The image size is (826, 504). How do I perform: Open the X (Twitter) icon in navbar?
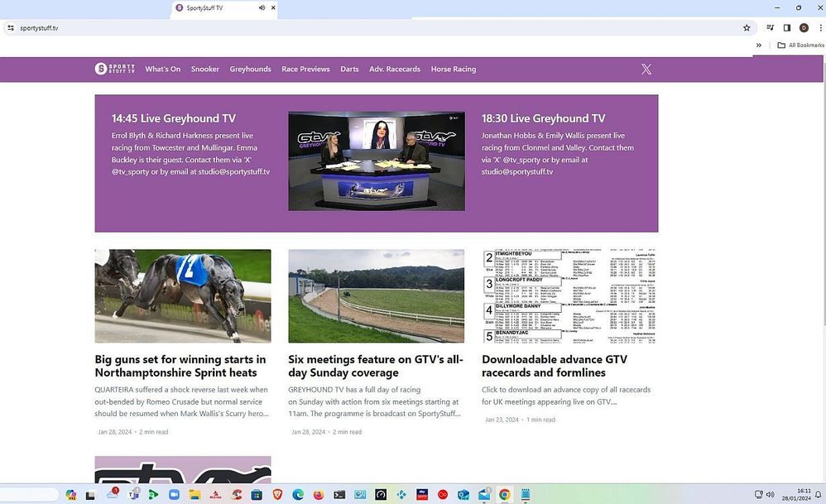(x=646, y=69)
